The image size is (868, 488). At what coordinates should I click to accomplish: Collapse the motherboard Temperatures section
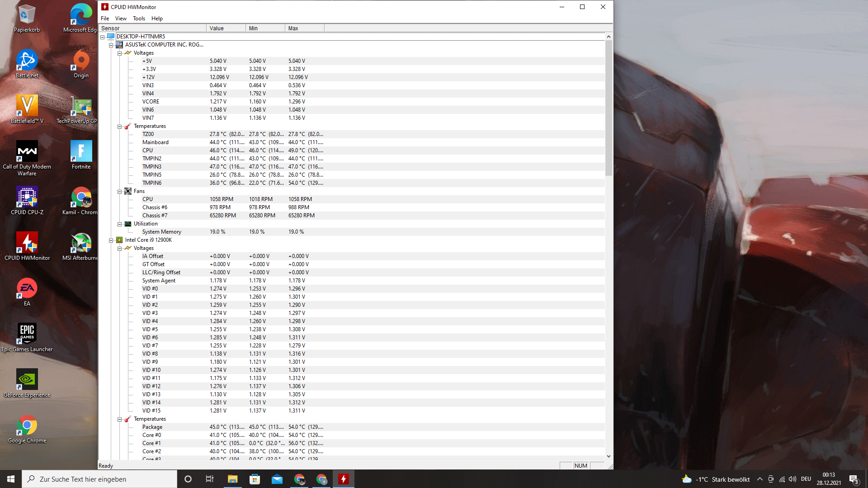tap(120, 127)
